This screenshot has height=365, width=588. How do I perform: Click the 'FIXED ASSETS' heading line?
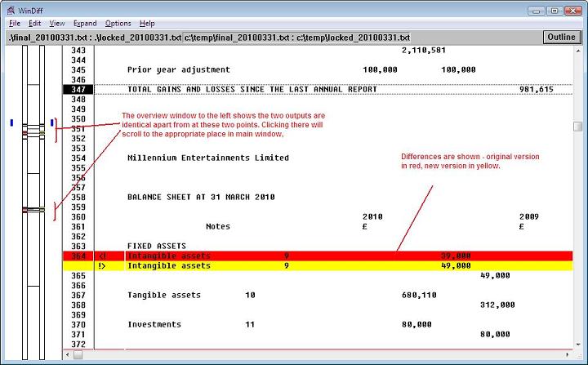click(157, 246)
